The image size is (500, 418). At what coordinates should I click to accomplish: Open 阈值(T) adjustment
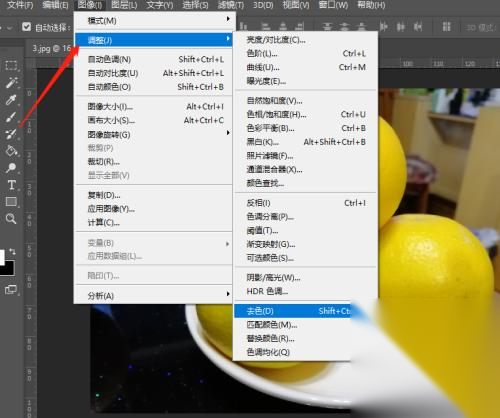pyautogui.click(x=306, y=231)
